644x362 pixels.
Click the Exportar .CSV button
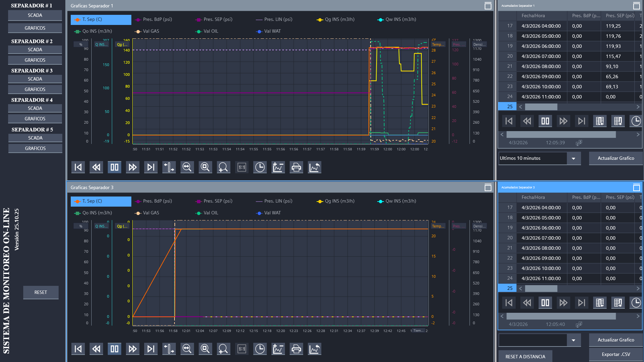(x=616, y=354)
